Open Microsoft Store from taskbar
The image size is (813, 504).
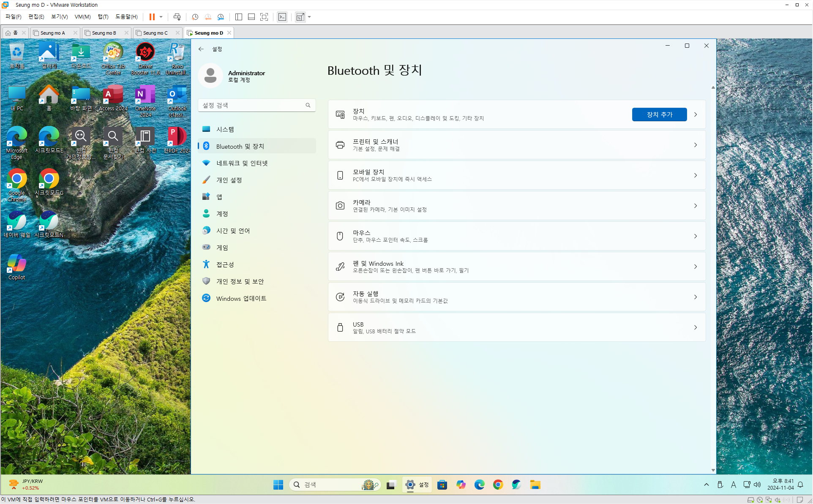click(x=442, y=485)
